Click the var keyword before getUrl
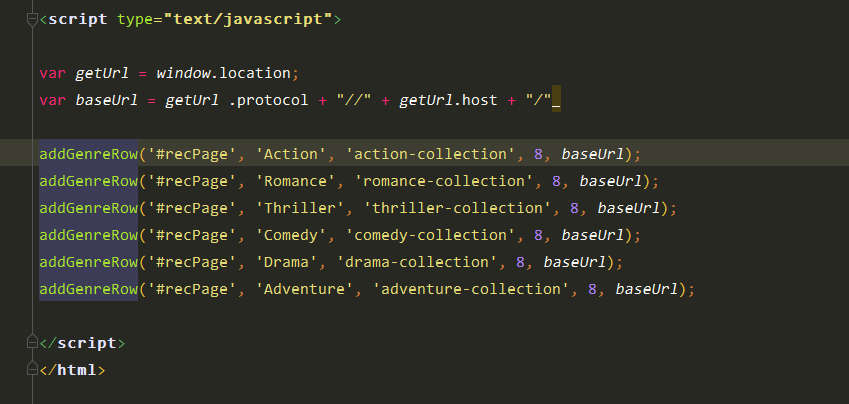849x404 pixels. [53, 73]
